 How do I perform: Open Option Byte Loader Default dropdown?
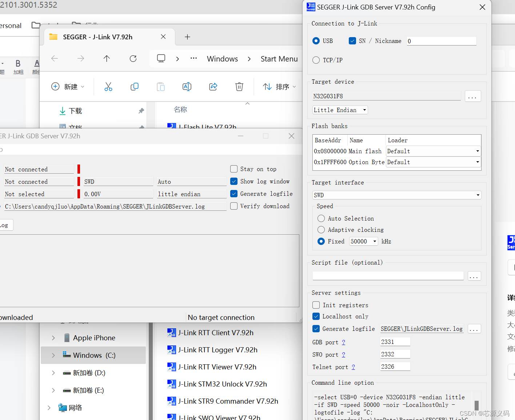tap(434, 162)
